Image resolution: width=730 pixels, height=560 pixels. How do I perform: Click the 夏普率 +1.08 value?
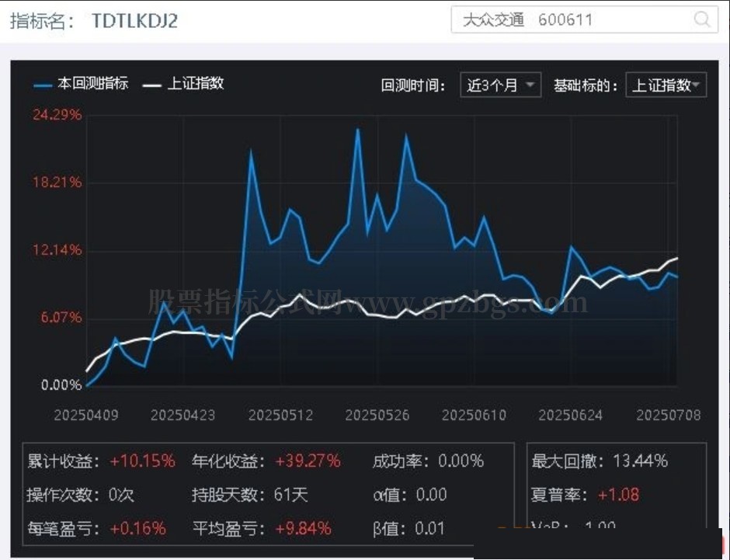[x=618, y=495]
